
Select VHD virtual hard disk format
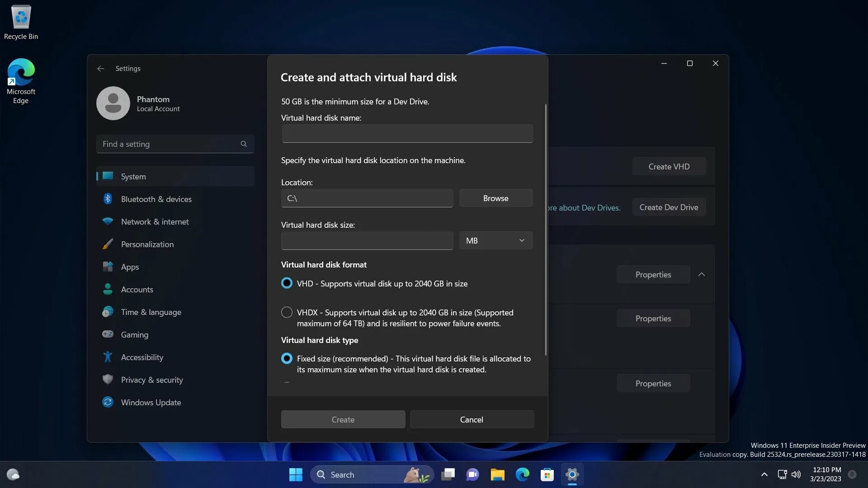coord(287,283)
